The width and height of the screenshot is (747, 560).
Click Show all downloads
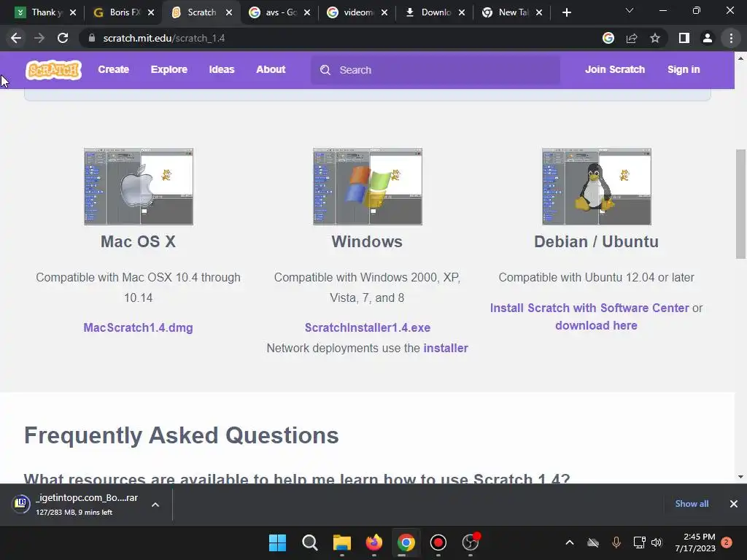point(692,504)
